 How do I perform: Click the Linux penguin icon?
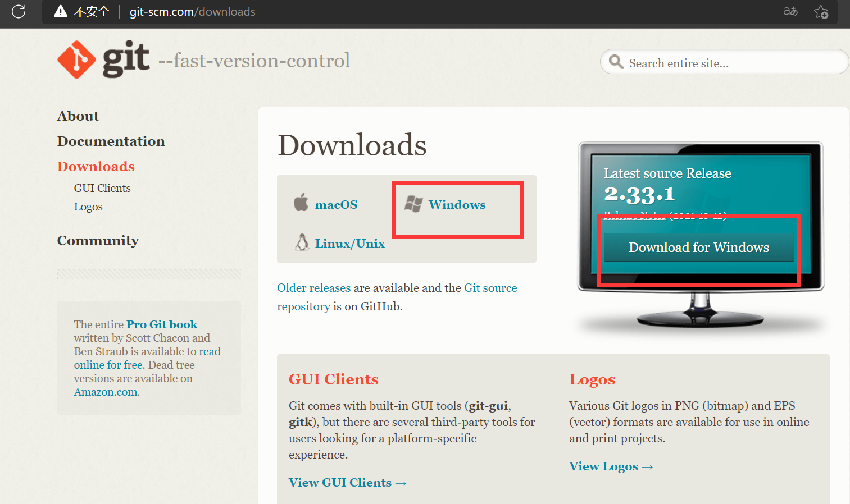click(x=302, y=242)
